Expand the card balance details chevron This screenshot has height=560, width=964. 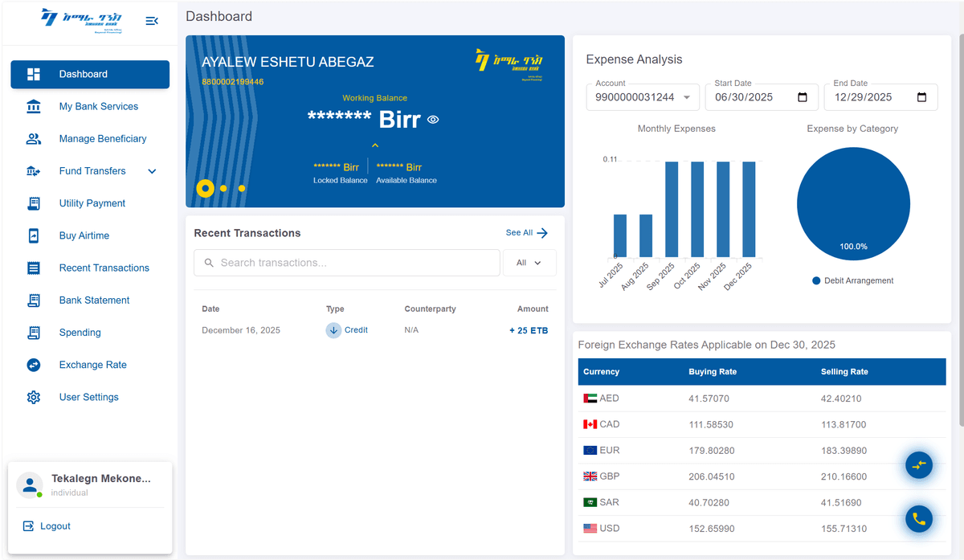tap(374, 145)
